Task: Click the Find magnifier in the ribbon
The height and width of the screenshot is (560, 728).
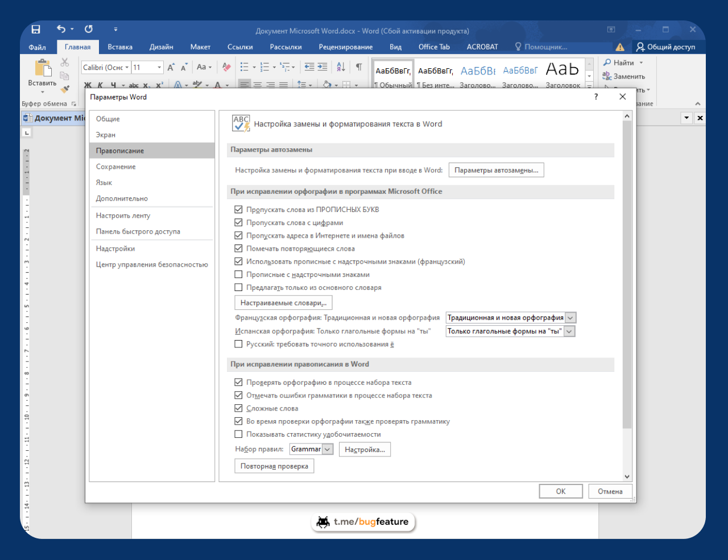Action: coord(607,63)
